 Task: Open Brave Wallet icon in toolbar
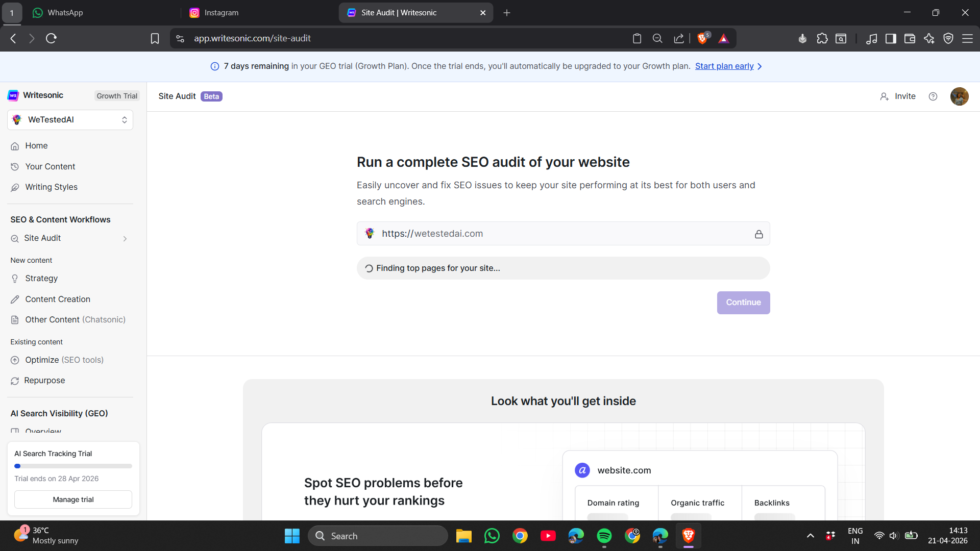(910, 38)
